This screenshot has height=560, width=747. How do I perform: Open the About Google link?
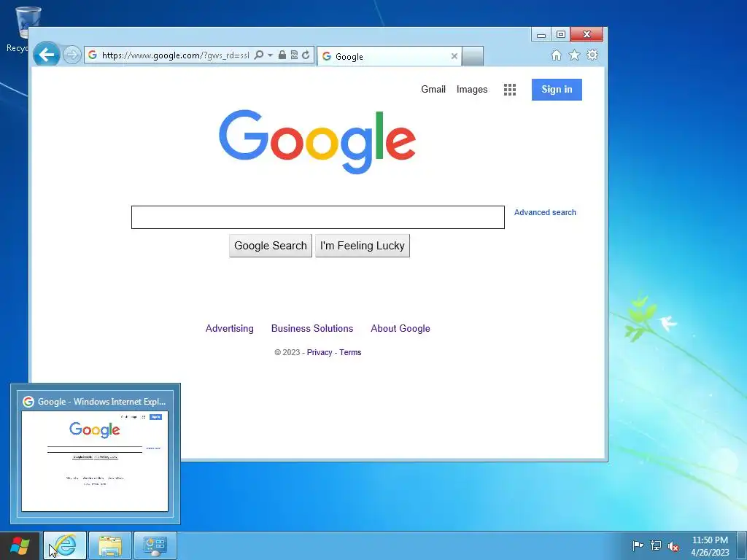(400, 329)
